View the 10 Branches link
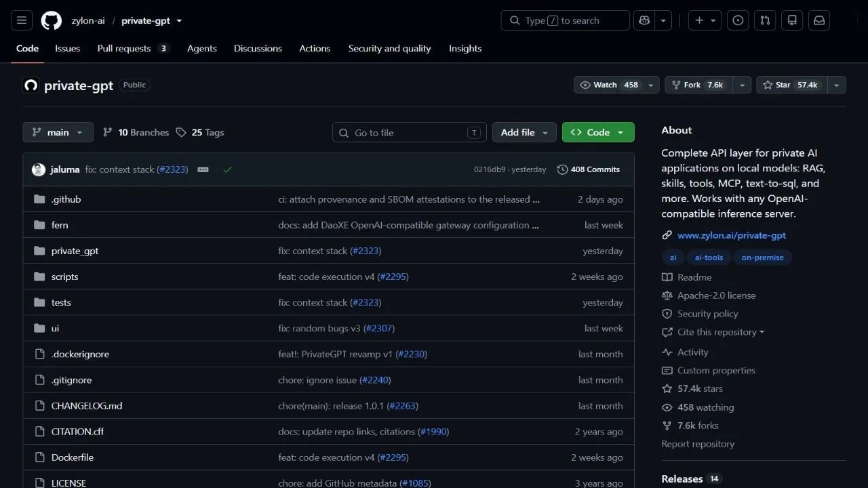Image resolution: width=868 pixels, height=488 pixels. click(x=136, y=132)
